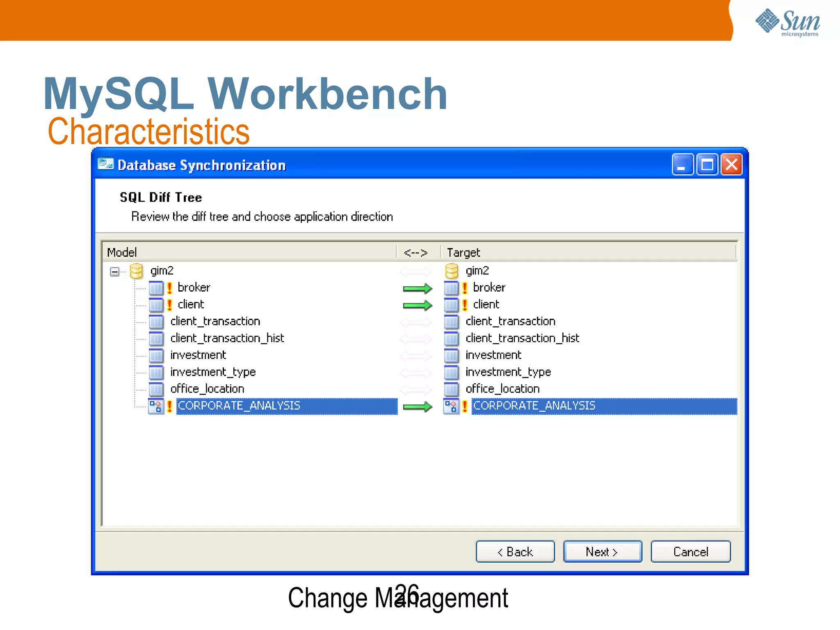Toggle the faded direction arrow for office_location

click(416, 390)
